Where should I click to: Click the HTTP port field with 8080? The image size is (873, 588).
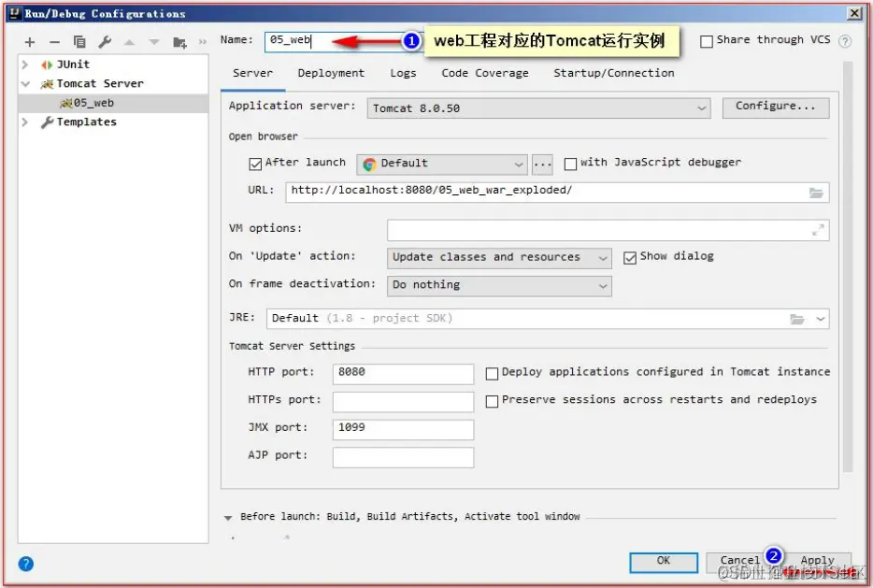click(x=403, y=374)
